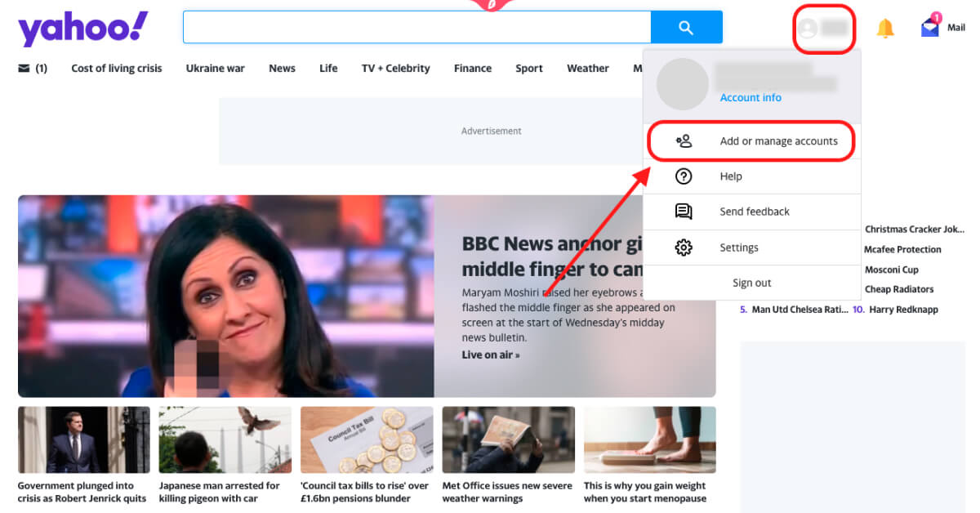Screen dimensions: 980x513
Task: Click the add accounts person icon
Action: 684,141
